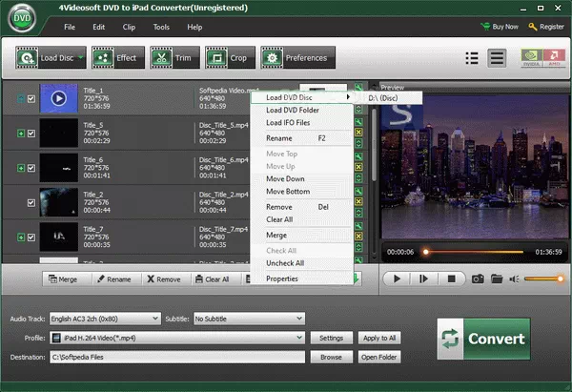Click the volume slider
This screenshot has height=392, width=572.
tap(543, 279)
